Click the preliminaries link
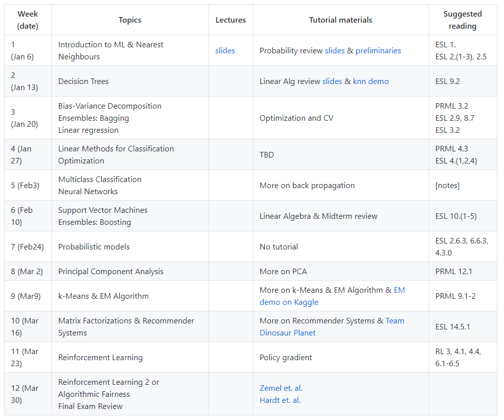Viewport: 504px width, 420px height. (378, 51)
